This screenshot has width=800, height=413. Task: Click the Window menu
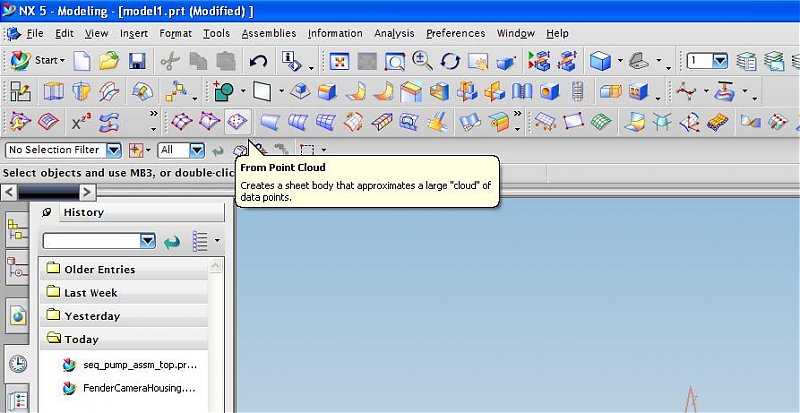coord(515,33)
